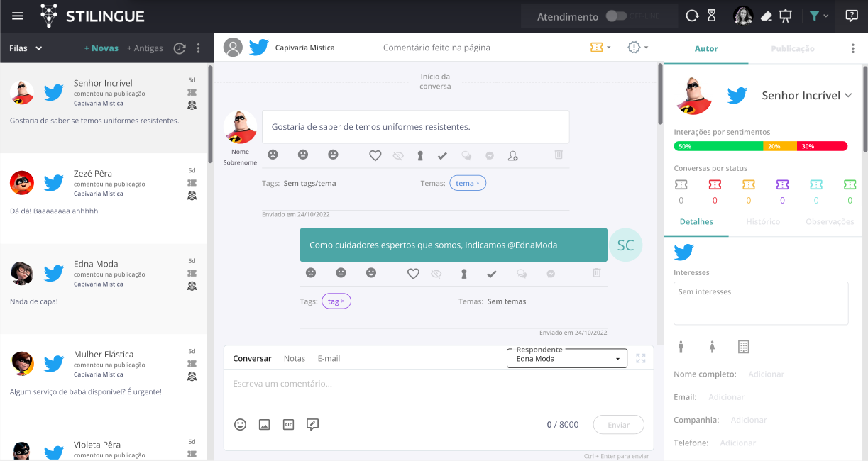
Task: Open the hamburger main menu
Action: (x=18, y=16)
